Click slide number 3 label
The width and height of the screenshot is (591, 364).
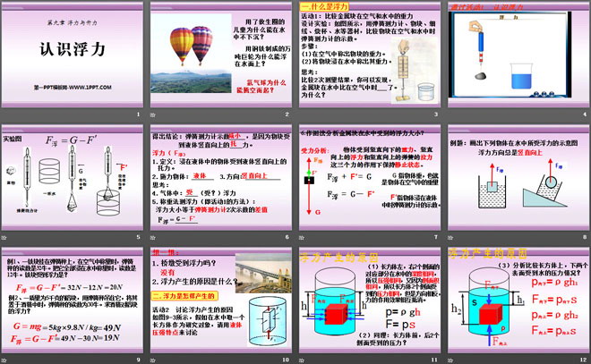(x=436, y=114)
